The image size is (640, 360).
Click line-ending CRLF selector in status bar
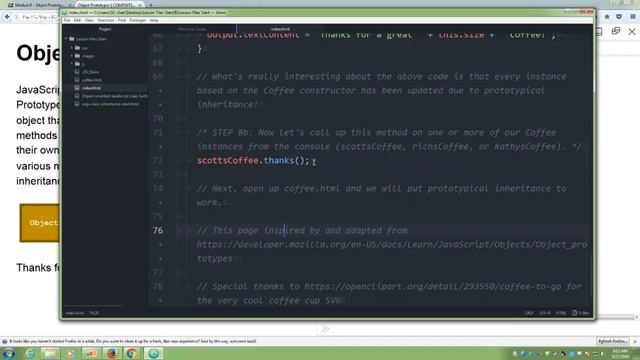(x=529, y=313)
